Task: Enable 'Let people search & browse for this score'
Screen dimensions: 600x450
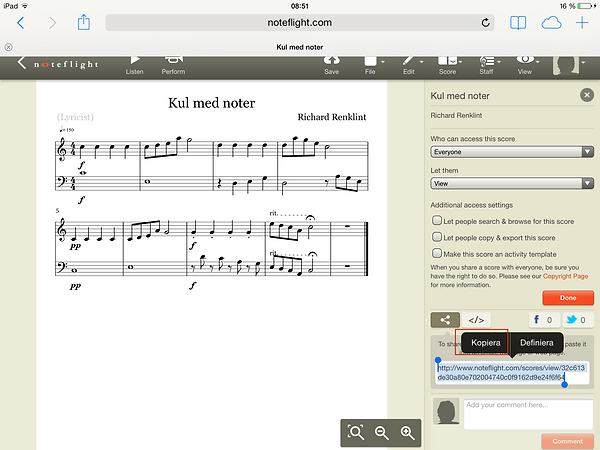Action: point(437,220)
